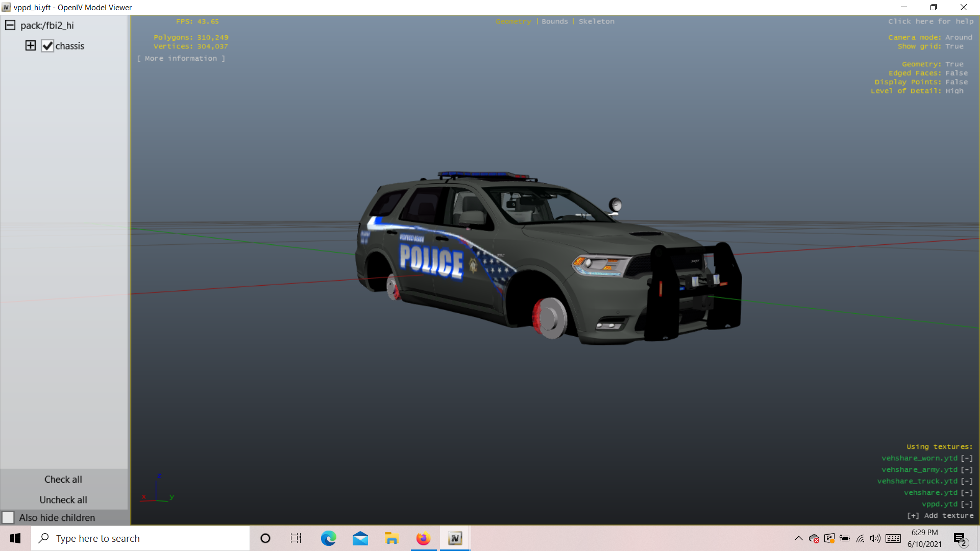Enable Also hide children checkbox
Image resolution: width=980 pixels, height=551 pixels.
pyautogui.click(x=8, y=517)
